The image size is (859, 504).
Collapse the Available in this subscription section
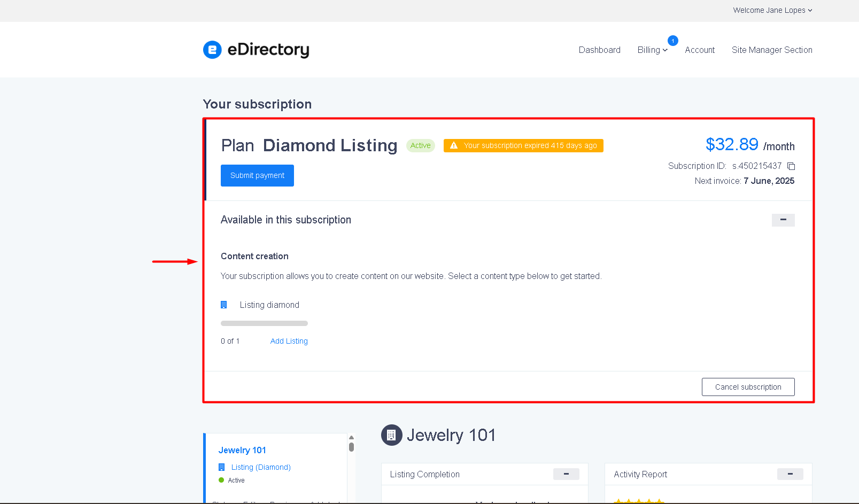click(x=783, y=220)
